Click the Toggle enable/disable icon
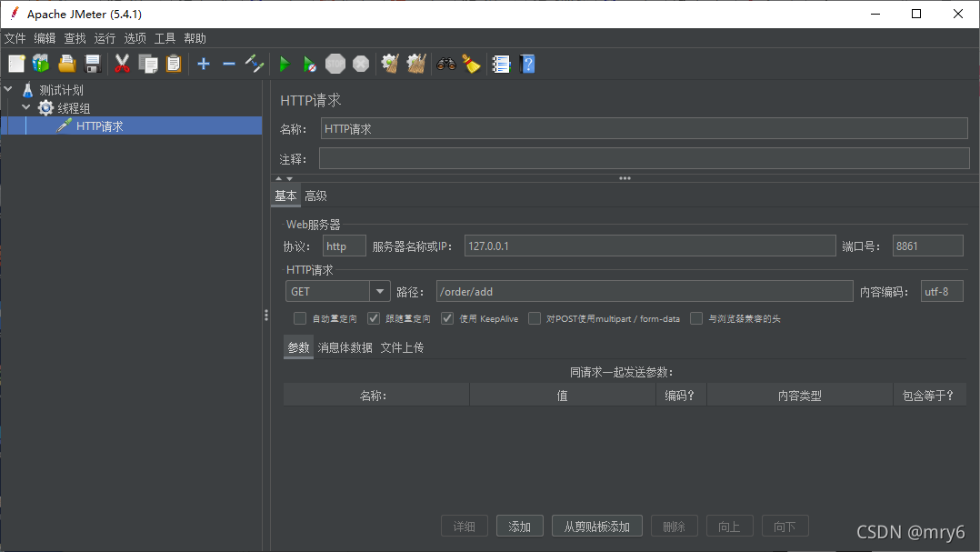This screenshot has width=980, height=552. [255, 64]
